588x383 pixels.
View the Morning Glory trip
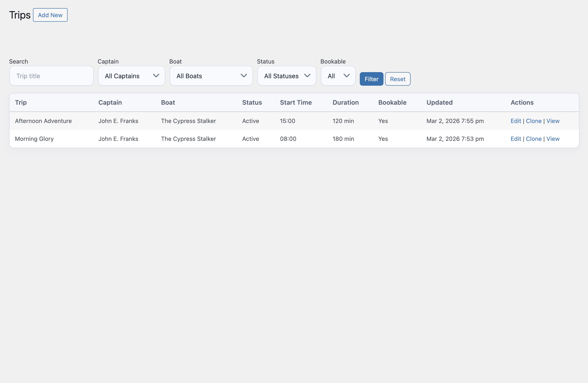click(553, 139)
